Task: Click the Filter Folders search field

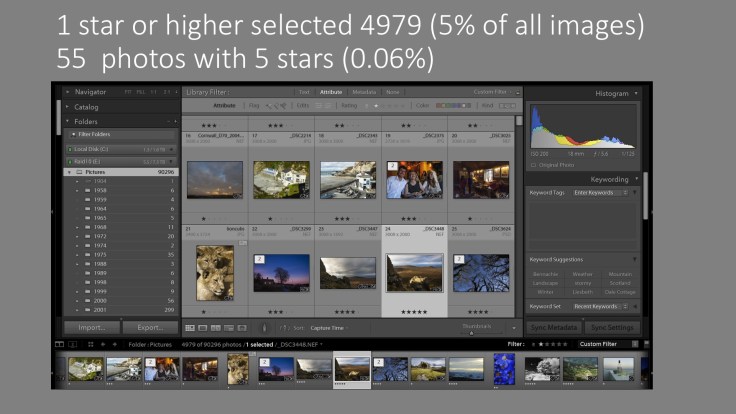Action: click(121, 134)
